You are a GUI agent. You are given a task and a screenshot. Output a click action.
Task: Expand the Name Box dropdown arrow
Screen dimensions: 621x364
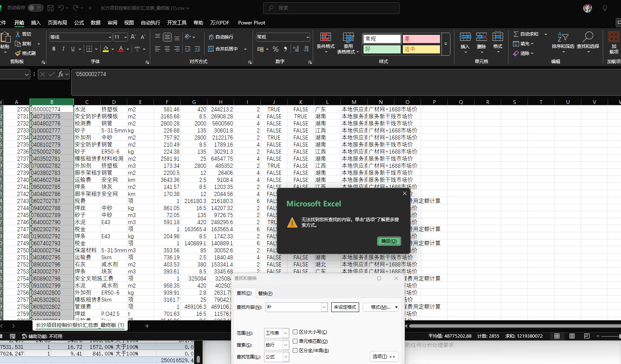tap(26, 75)
